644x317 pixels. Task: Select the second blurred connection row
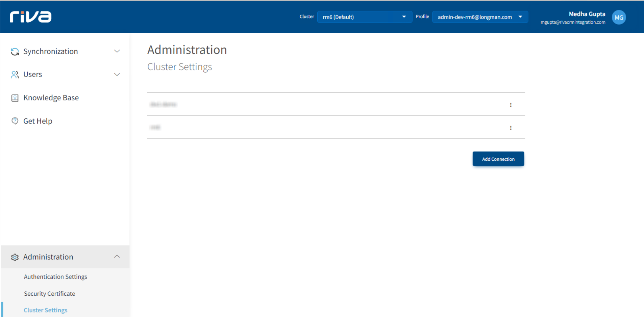336,127
